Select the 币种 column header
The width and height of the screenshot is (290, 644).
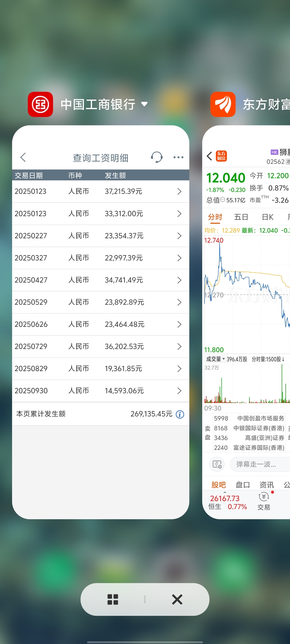tap(75, 175)
